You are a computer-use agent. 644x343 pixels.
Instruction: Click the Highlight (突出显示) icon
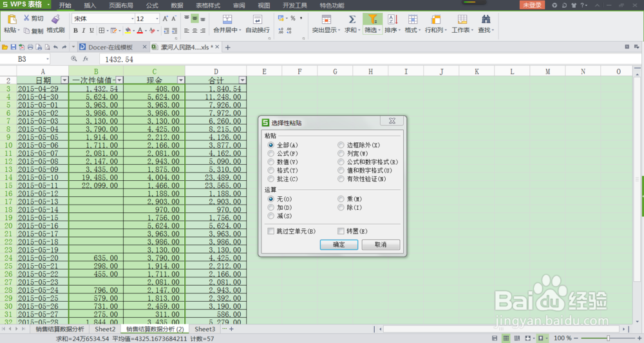point(327,20)
